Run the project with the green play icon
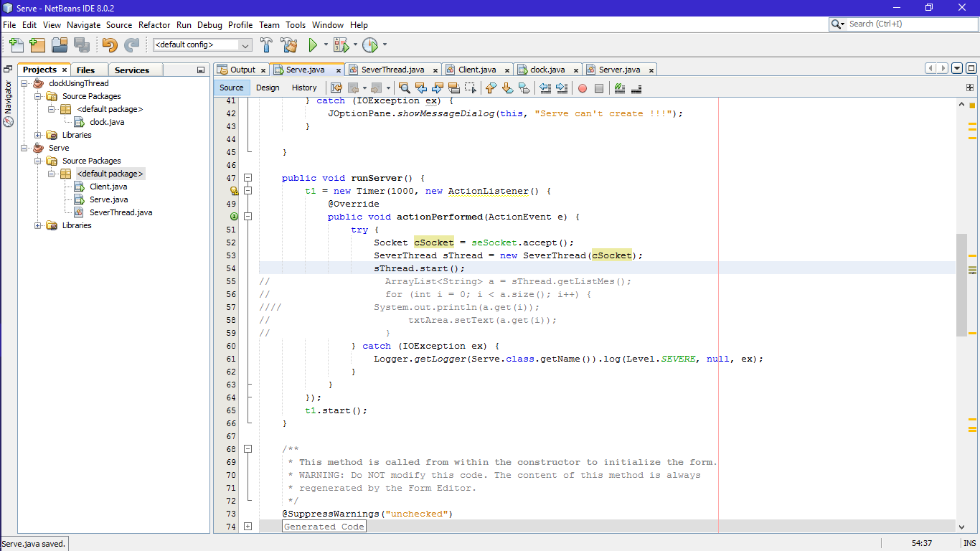 (x=314, y=44)
